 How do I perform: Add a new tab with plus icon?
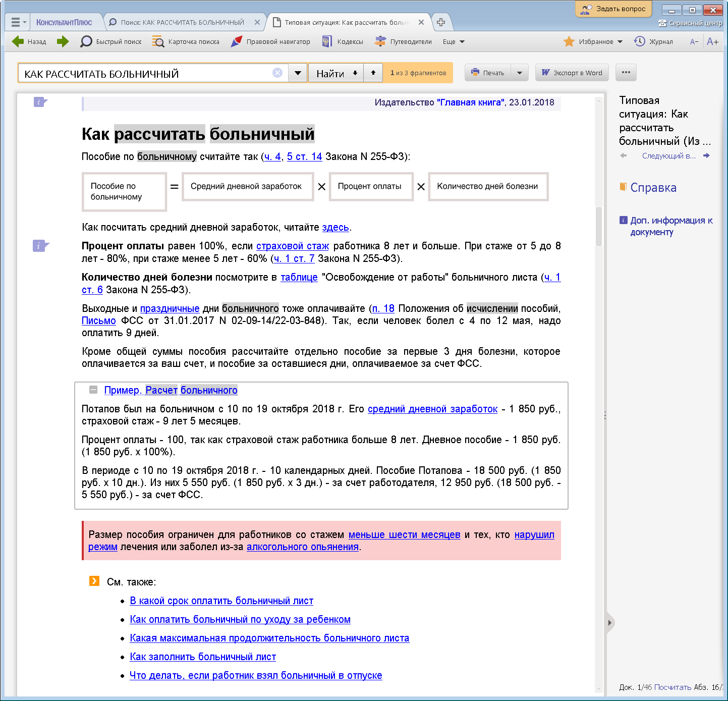[x=441, y=22]
